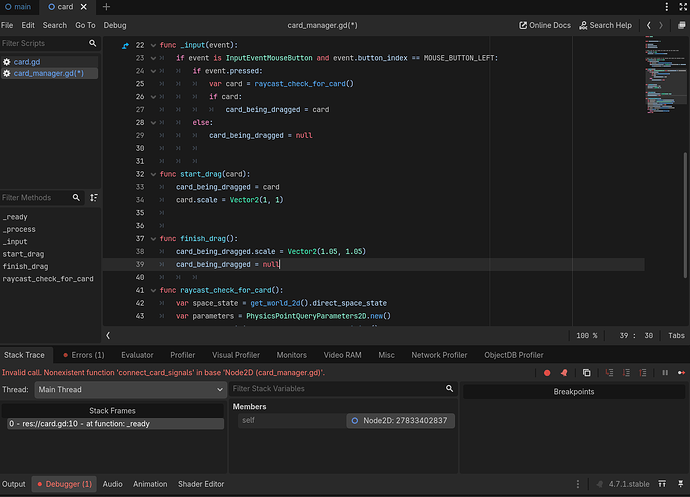Switch to the main scene tab

pyautogui.click(x=18, y=7)
